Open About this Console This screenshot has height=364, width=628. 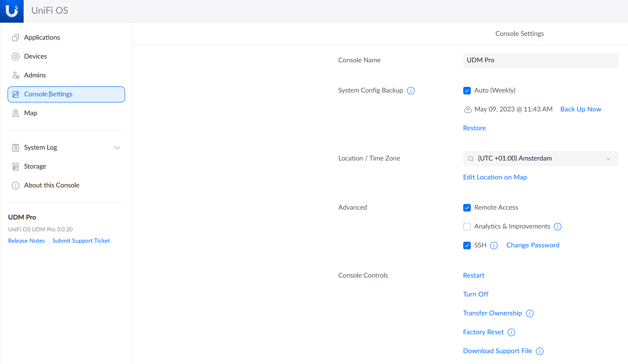pos(66,186)
